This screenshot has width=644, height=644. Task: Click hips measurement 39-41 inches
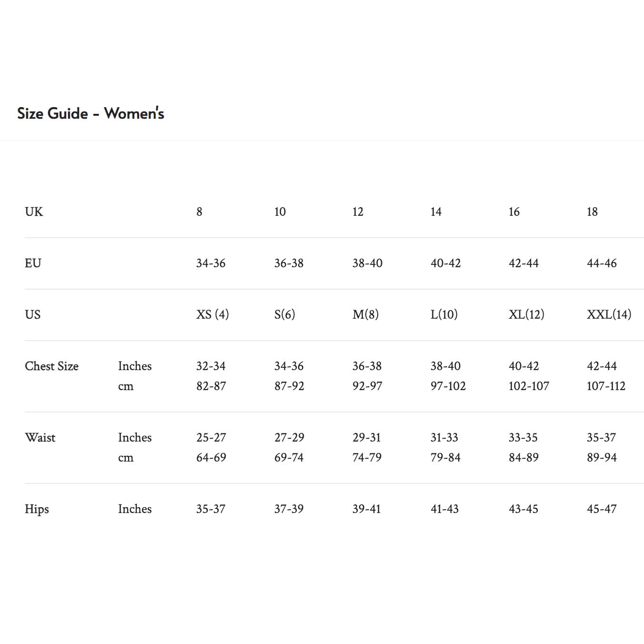(366, 509)
